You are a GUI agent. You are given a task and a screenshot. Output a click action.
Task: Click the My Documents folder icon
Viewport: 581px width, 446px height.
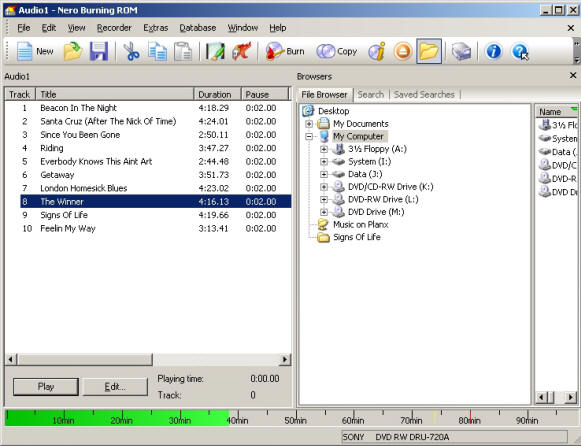[323, 123]
